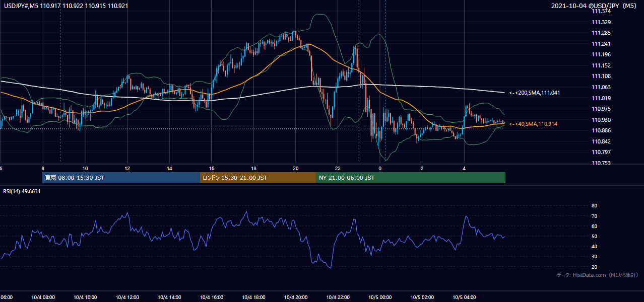Click hour label 14 under price chart
The height and width of the screenshot is (302, 644).
(x=169, y=169)
